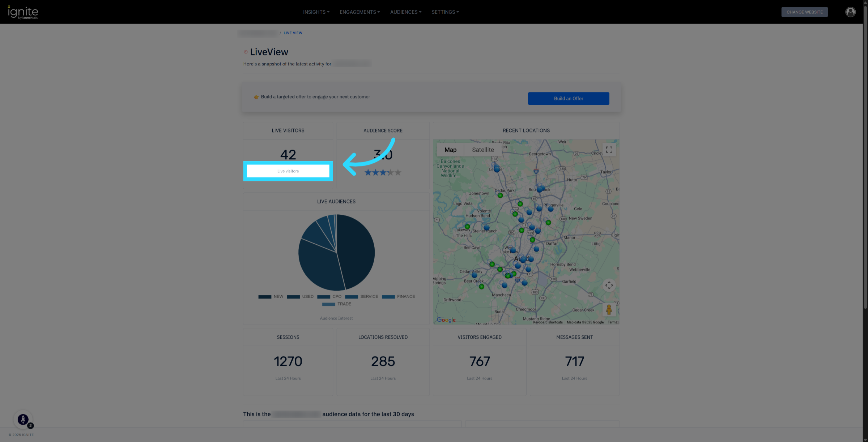This screenshot has width=868, height=442.
Task: Toggle NEW series in pie legend
Action: click(271, 297)
